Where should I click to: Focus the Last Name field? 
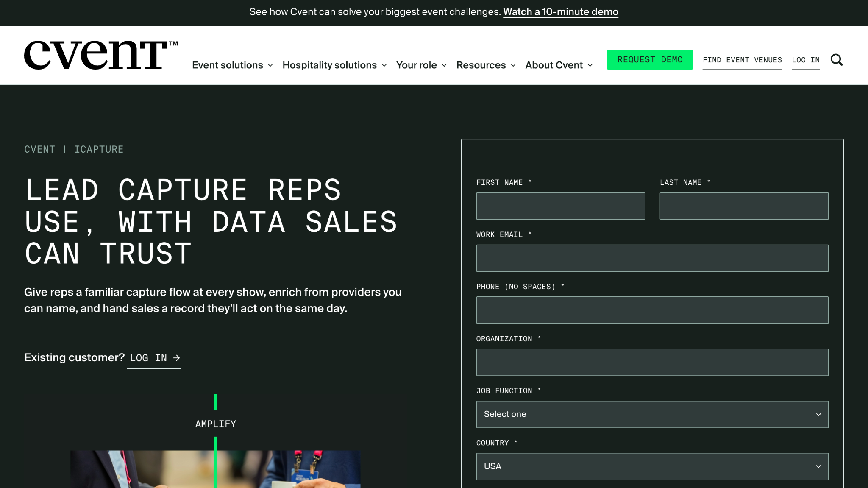[x=744, y=206]
